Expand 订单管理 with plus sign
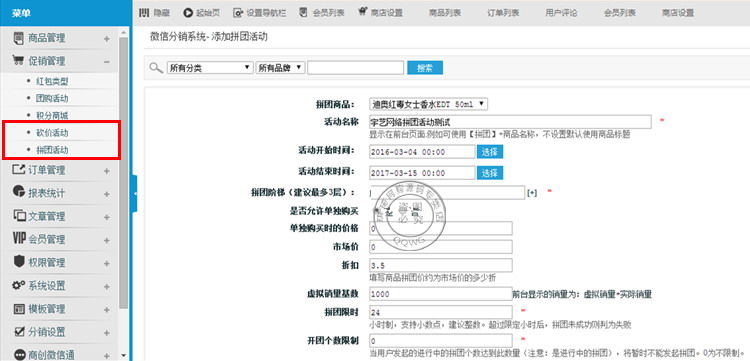 [107, 171]
